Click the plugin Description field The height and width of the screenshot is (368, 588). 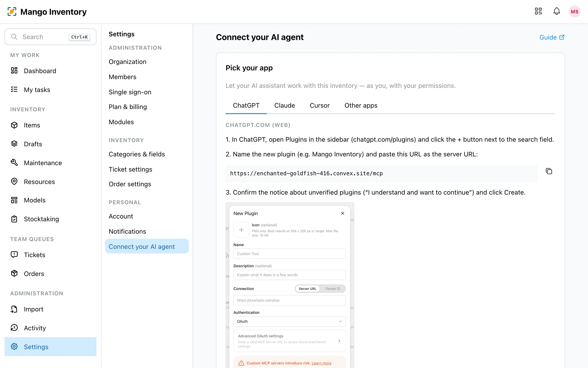289,275
